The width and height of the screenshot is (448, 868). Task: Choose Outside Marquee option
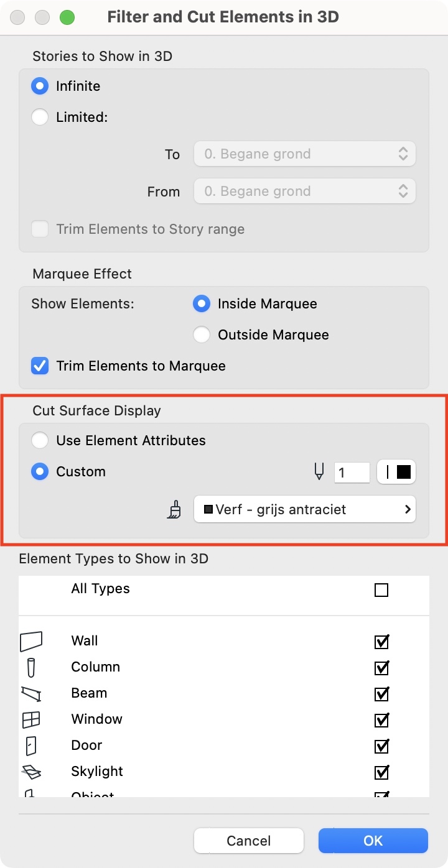click(202, 335)
